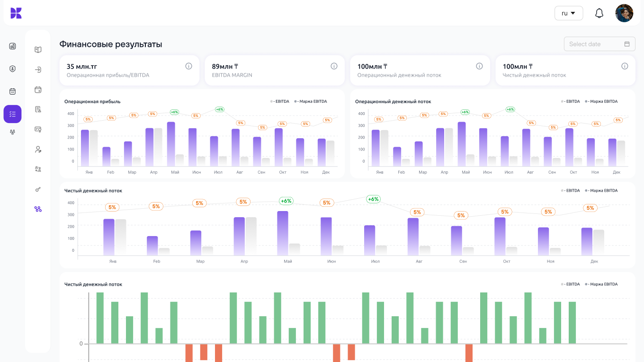Open the key icon in submenu
644x362 pixels.
38,189
